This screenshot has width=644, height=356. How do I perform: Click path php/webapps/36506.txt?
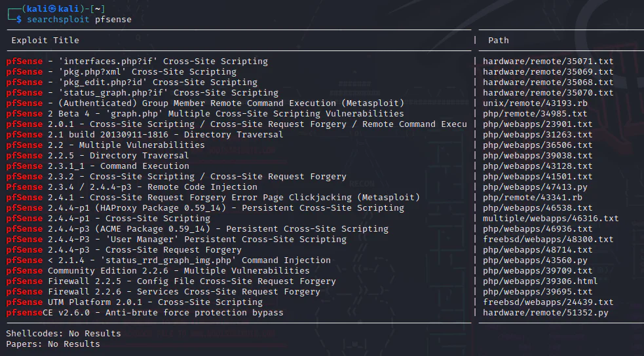[x=538, y=145]
